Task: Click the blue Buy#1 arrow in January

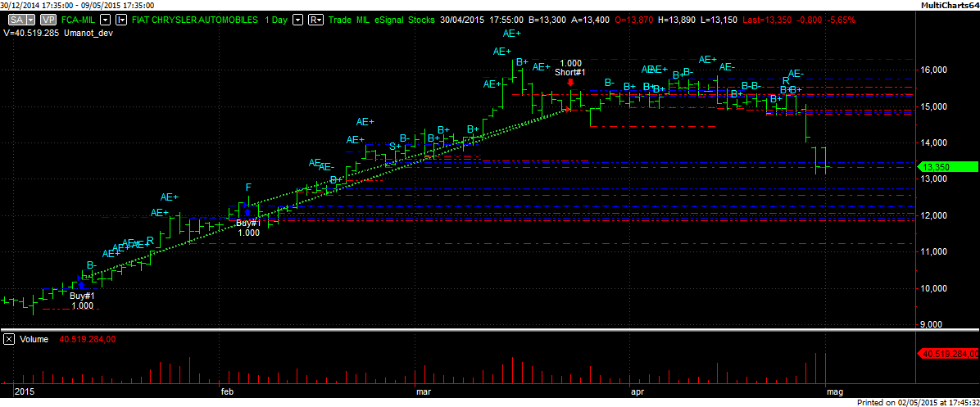Action: pyautogui.click(x=81, y=285)
